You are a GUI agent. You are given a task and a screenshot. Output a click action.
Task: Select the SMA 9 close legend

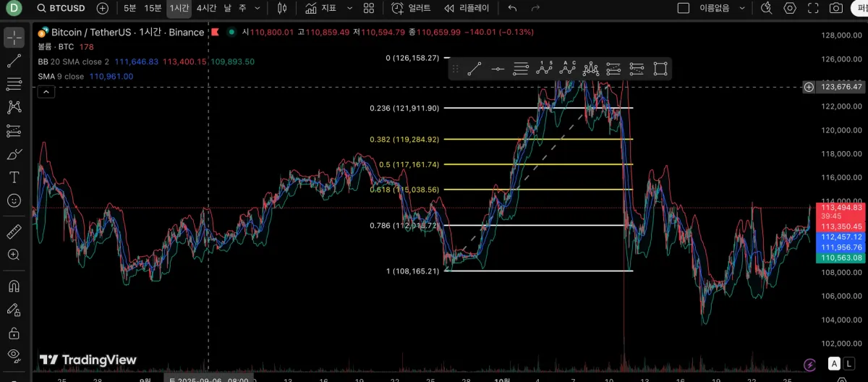point(61,77)
